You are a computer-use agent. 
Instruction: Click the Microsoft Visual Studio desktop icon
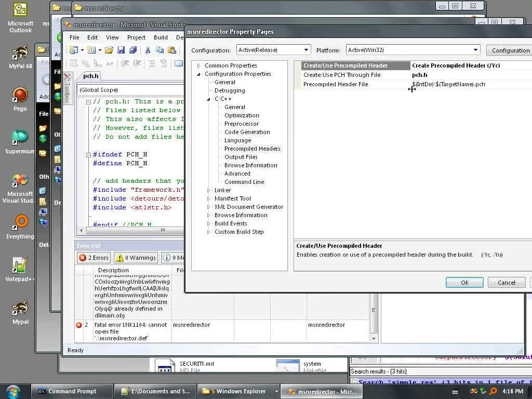tap(19, 188)
